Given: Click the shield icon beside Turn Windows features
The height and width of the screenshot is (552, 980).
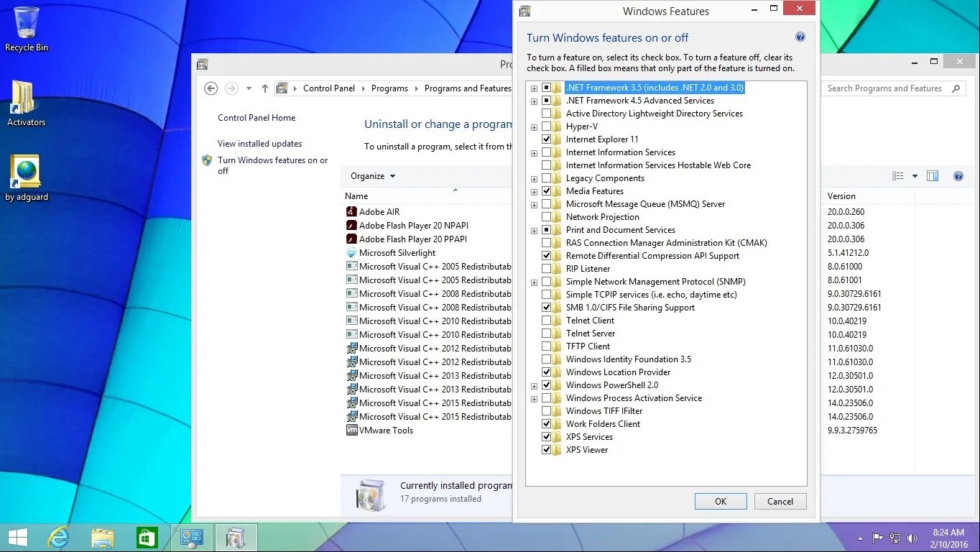Looking at the screenshot, I should tap(207, 160).
